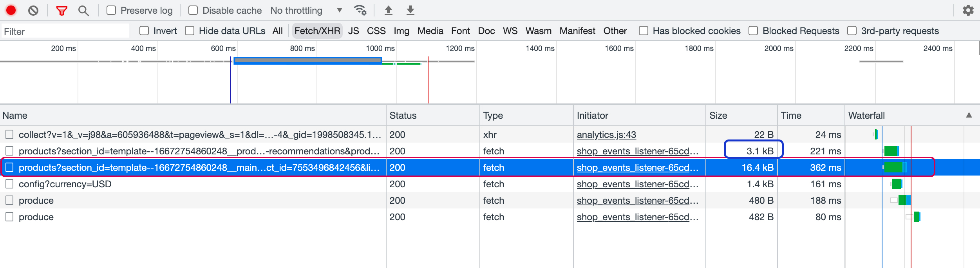Screen dimensions: 980x268
Task: Import HAR file with upload arrow
Action: pos(388,10)
